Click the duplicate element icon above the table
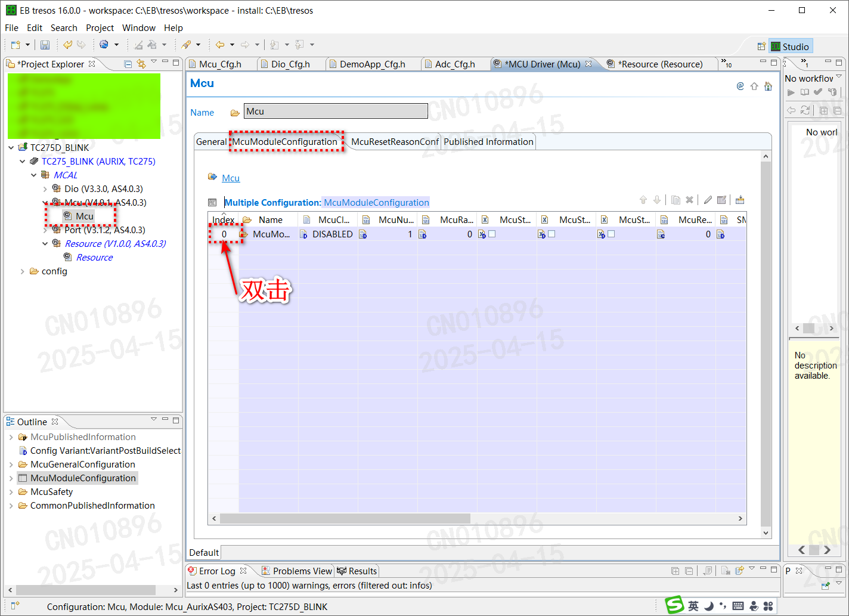Image resolution: width=849 pixels, height=616 pixels. tap(676, 200)
